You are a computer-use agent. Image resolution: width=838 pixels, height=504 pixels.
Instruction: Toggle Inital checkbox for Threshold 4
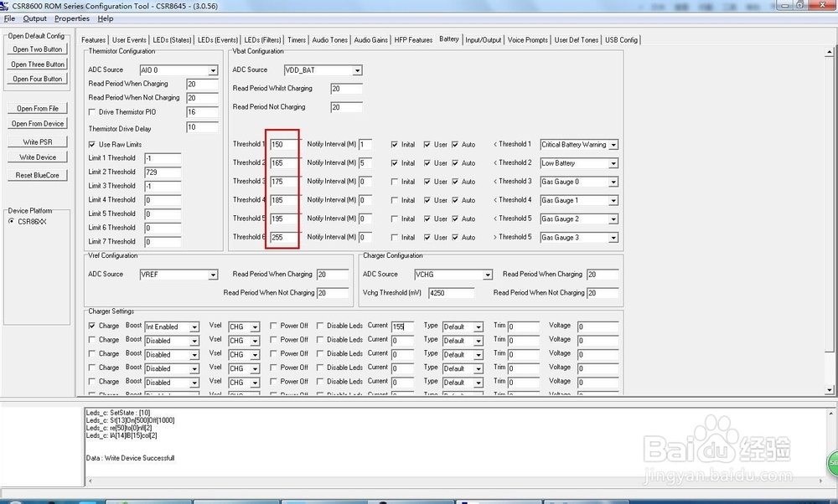point(395,200)
